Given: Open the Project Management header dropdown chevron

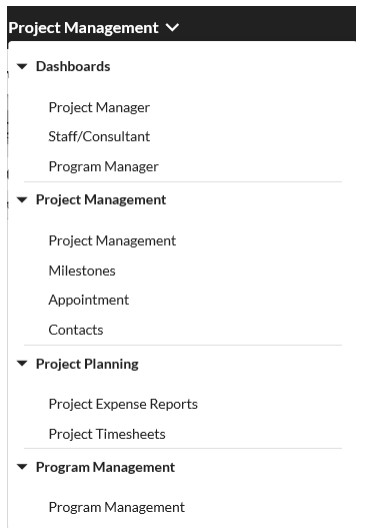Looking at the screenshot, I should (173, 27).
